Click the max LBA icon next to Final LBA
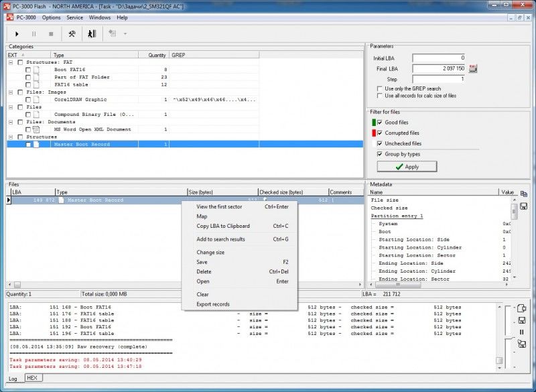The height and width of the screenshot is (392, 536). [473, 68]
